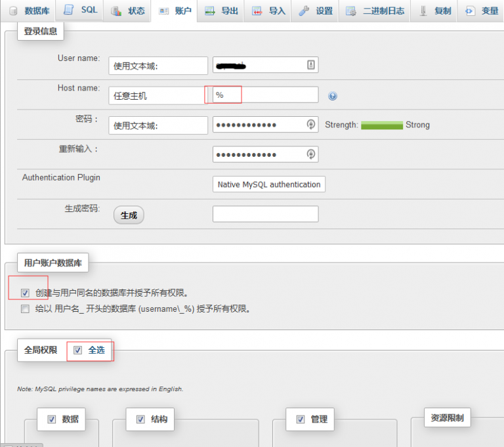Click the 导入 import icon

[257, 11]
